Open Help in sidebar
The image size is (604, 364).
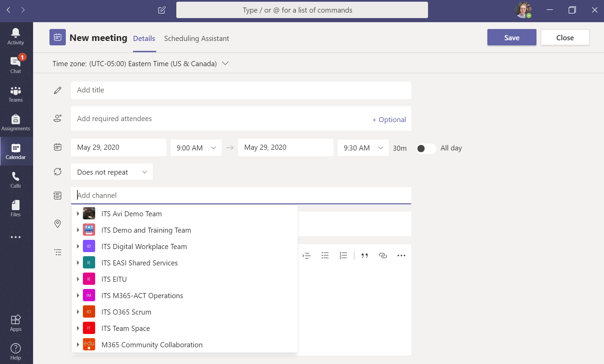(x=16, y=352)
